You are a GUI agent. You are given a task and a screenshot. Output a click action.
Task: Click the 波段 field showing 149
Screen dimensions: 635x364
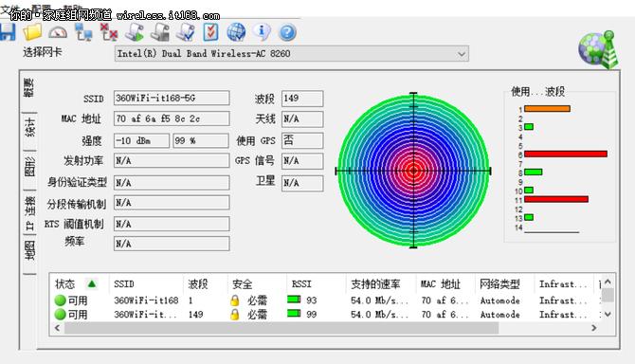pos(302,99)
